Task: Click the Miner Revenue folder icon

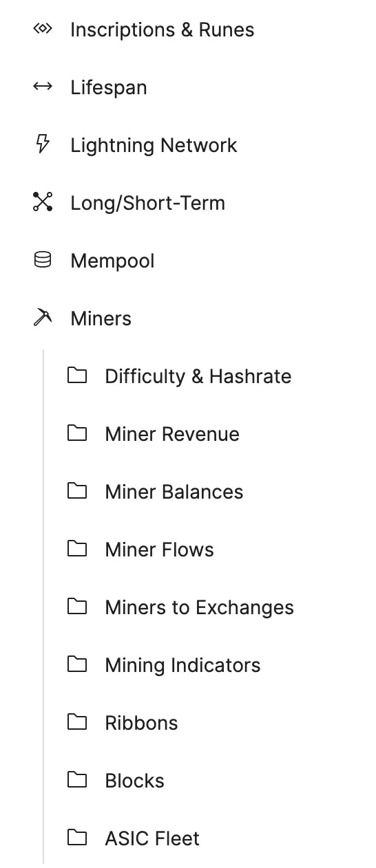Action: point(77,433)
